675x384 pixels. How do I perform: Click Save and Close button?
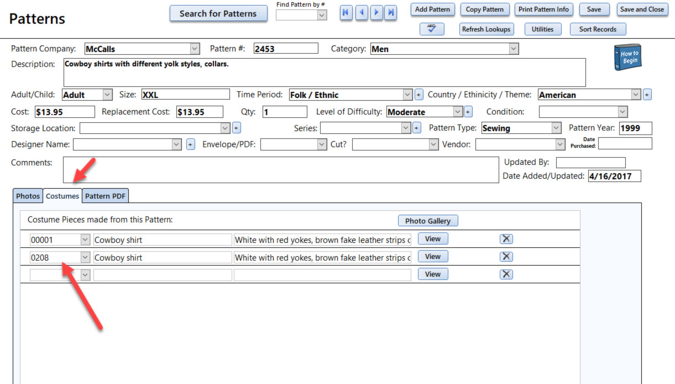[x=642, y=9]
